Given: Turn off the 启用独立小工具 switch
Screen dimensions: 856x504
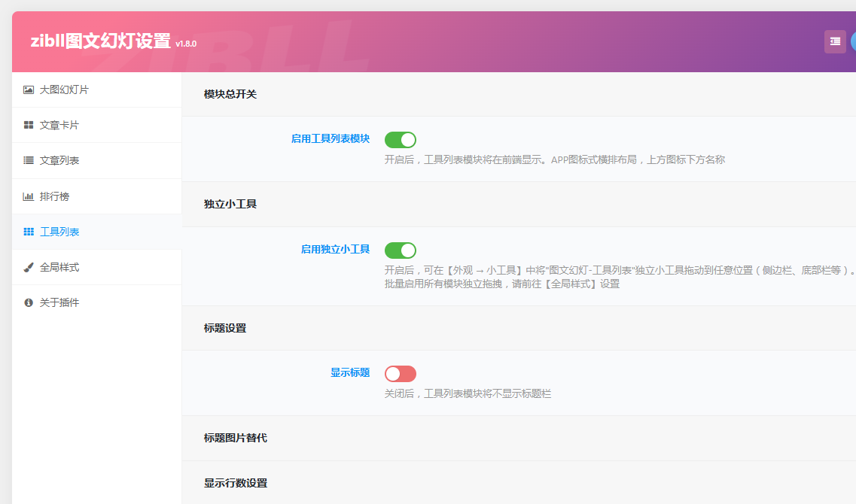Looking at the screenshot, I should (x=401, y=250).
